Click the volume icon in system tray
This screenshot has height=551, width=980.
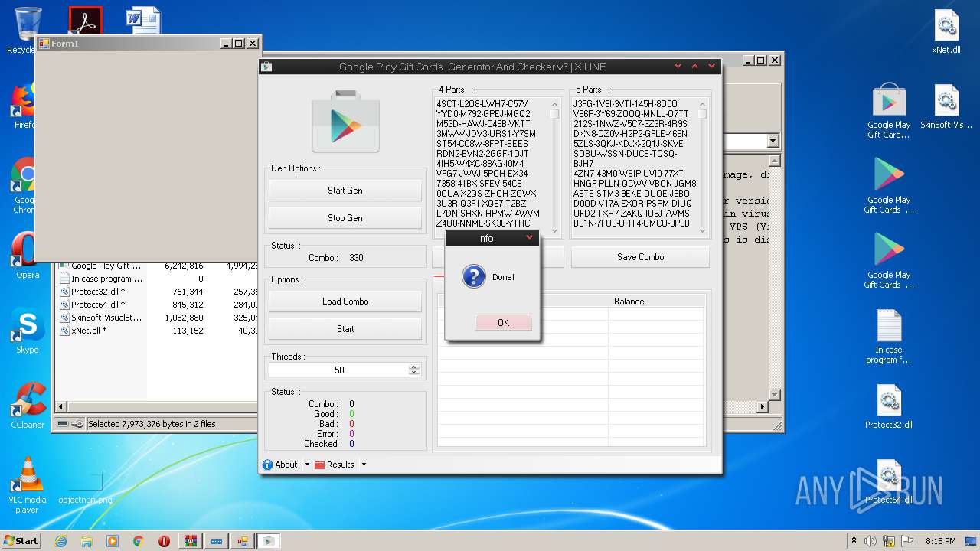[x=869, y=541]
